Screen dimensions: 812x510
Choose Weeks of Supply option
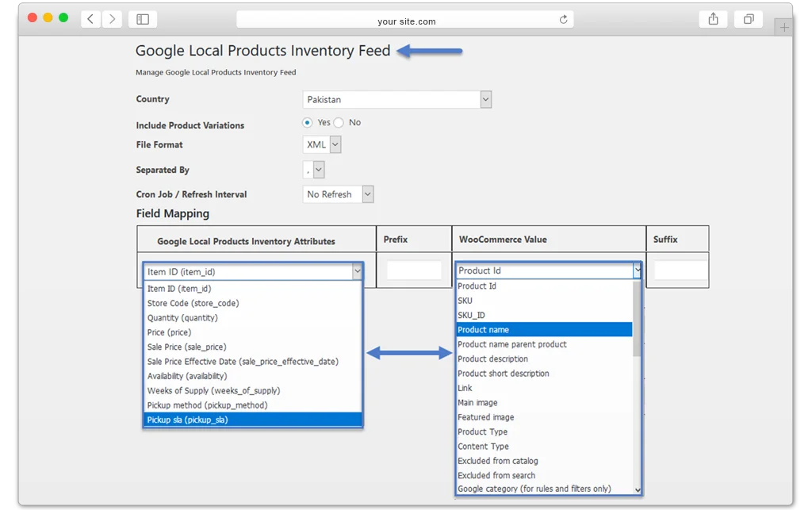tap(253, 390)
